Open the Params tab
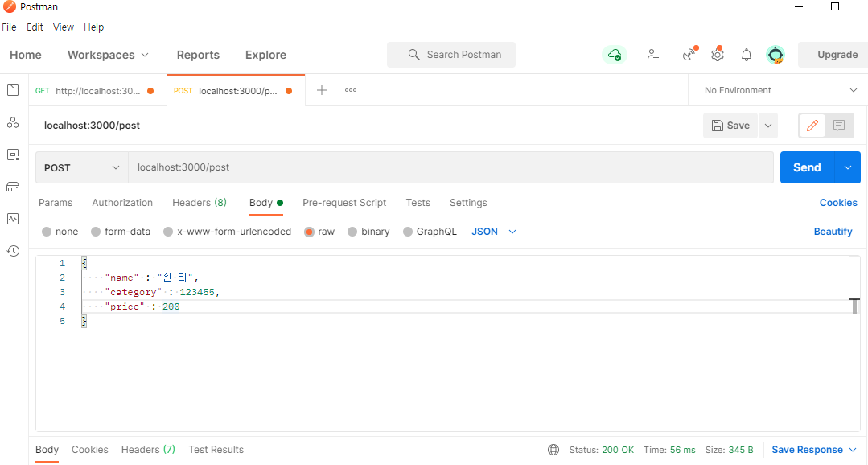This screenshot has height=465, width=868. pos(56,203)
